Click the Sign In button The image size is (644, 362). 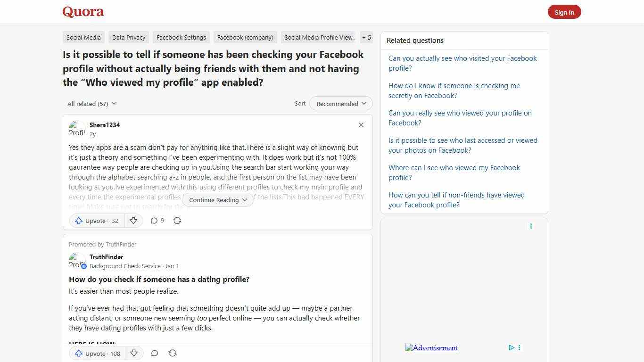[x=564, y=12]
